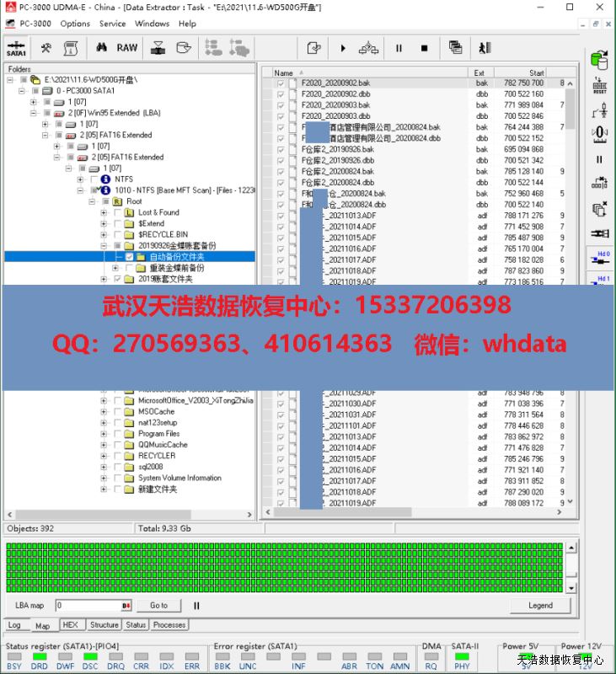Click the exit task icon in toolbar

(485, 48)
